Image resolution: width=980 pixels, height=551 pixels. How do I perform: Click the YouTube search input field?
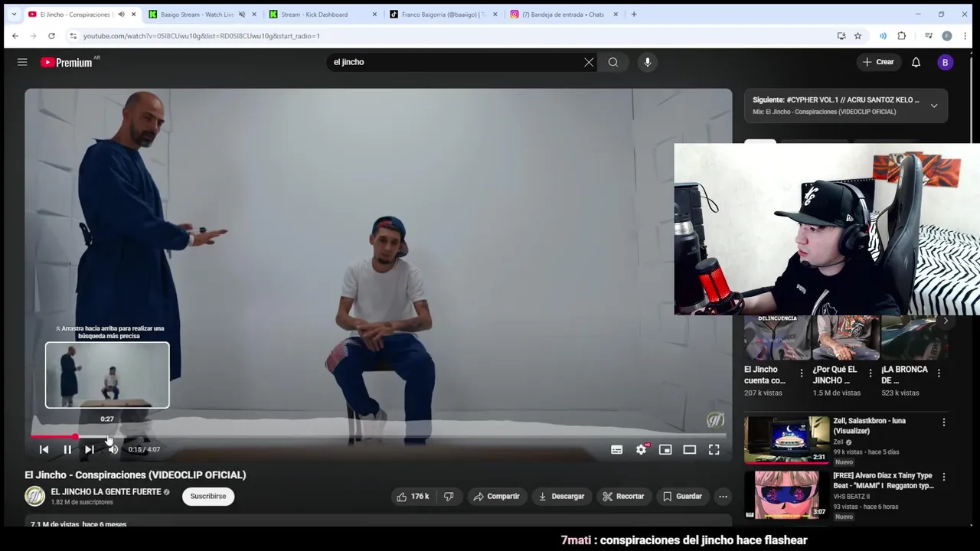pos(456,63)
